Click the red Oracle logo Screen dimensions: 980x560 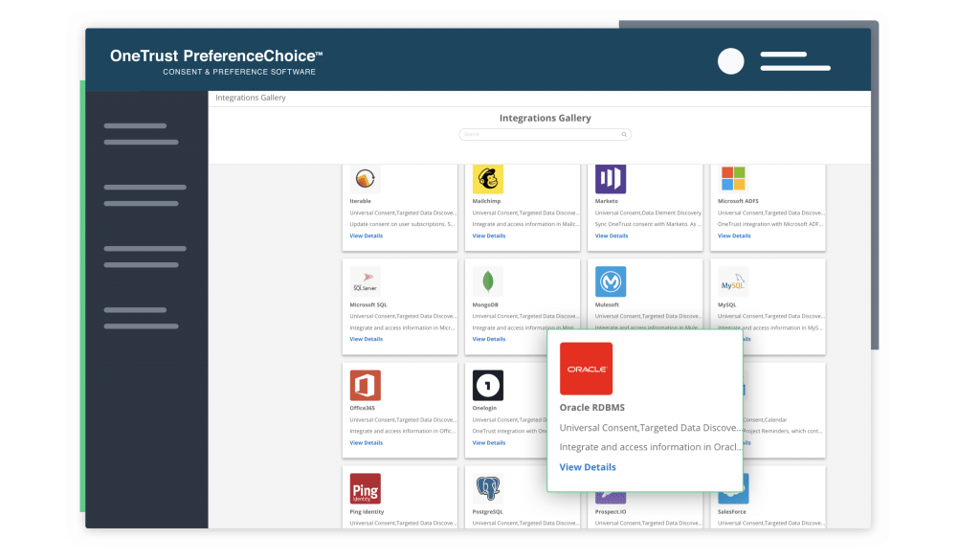587,369
